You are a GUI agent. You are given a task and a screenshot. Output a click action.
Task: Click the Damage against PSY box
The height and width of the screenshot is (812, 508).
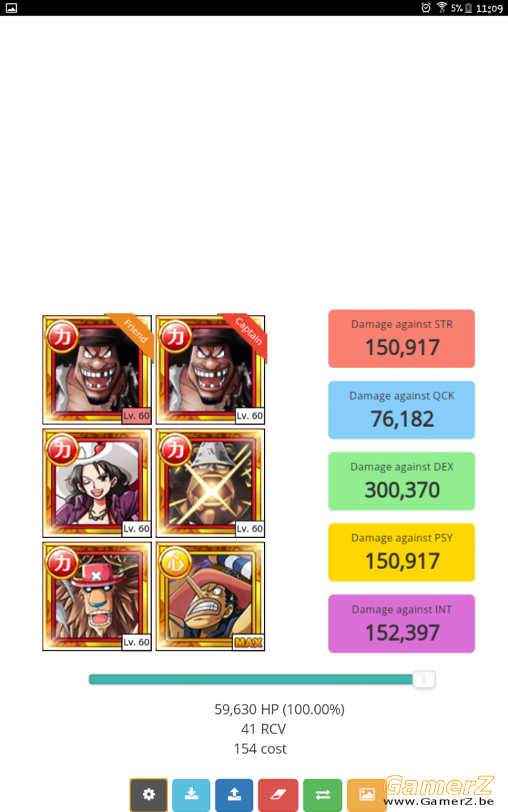(402, 552)
